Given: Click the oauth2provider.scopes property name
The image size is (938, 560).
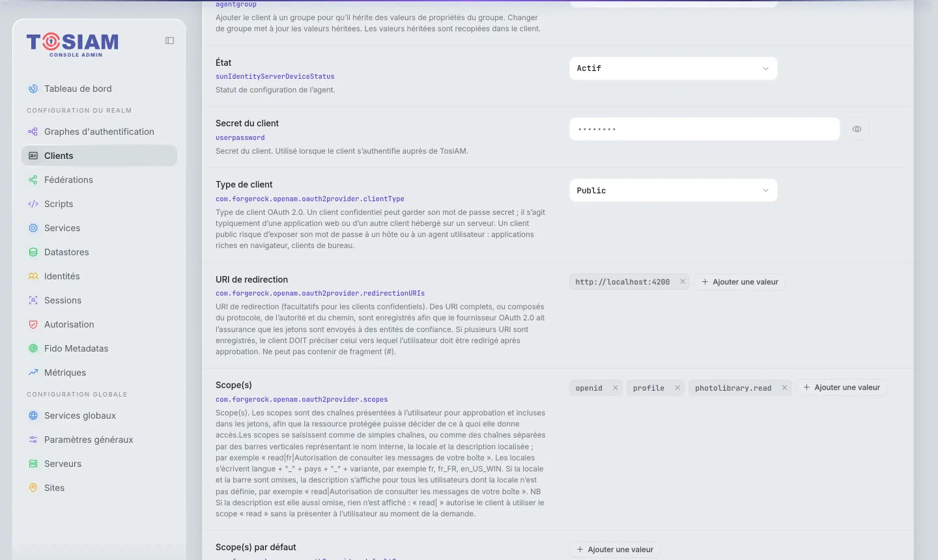Looking at the screenshot, I should pos(302,400).
